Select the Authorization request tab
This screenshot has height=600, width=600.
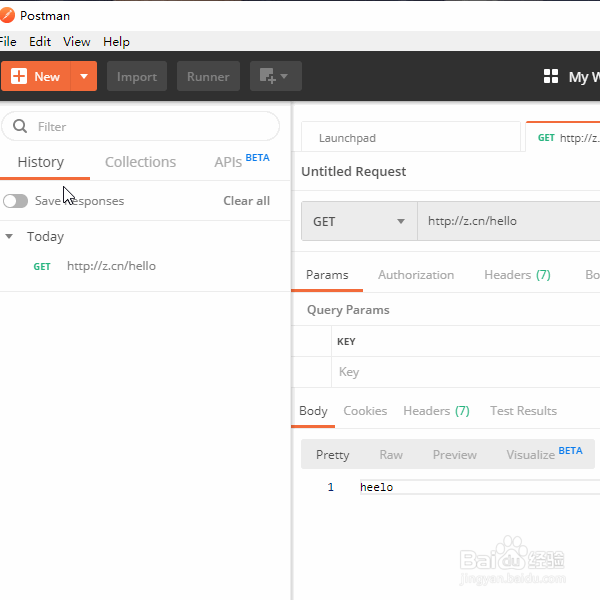[416, 275]
